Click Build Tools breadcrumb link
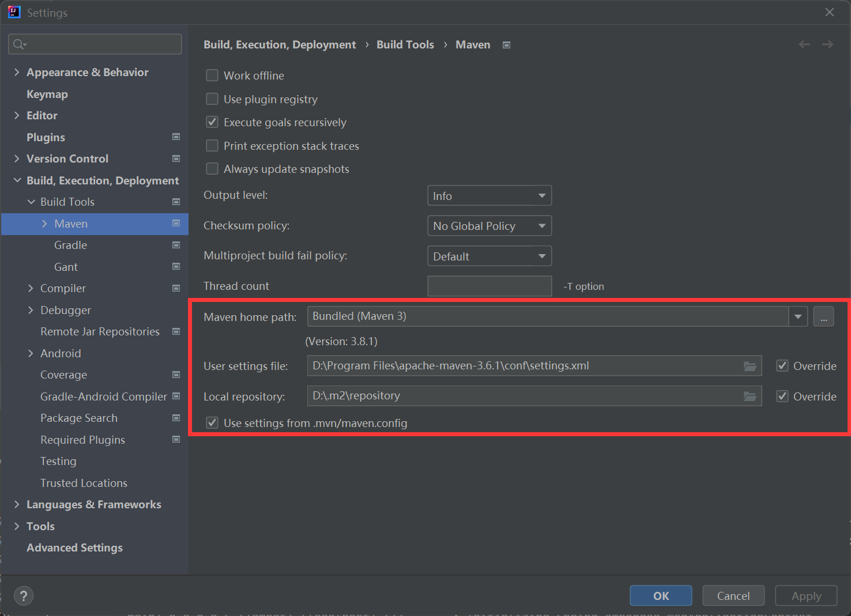The image size is (851, 616). tap(405, 44)
